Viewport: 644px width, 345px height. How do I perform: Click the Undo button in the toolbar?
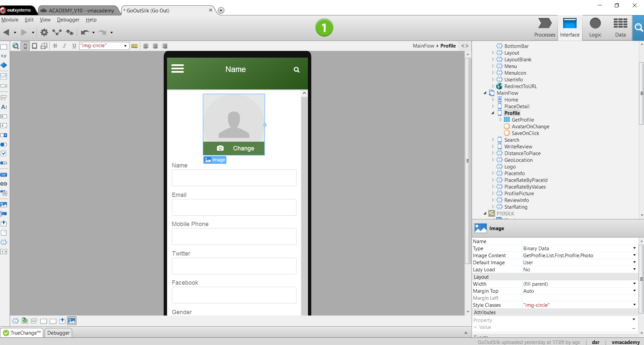85,32
